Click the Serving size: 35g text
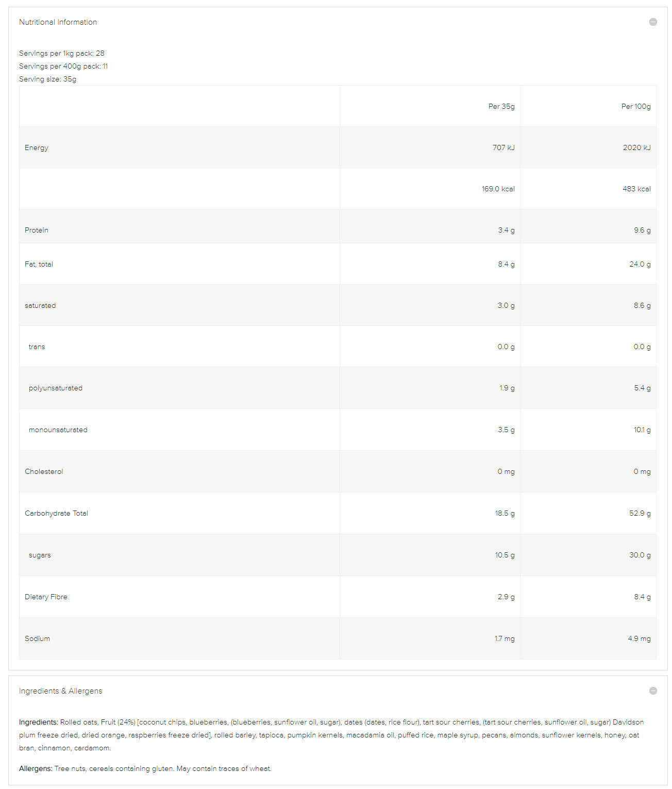This screenshot has width=672, height=789. coord(47,79)
